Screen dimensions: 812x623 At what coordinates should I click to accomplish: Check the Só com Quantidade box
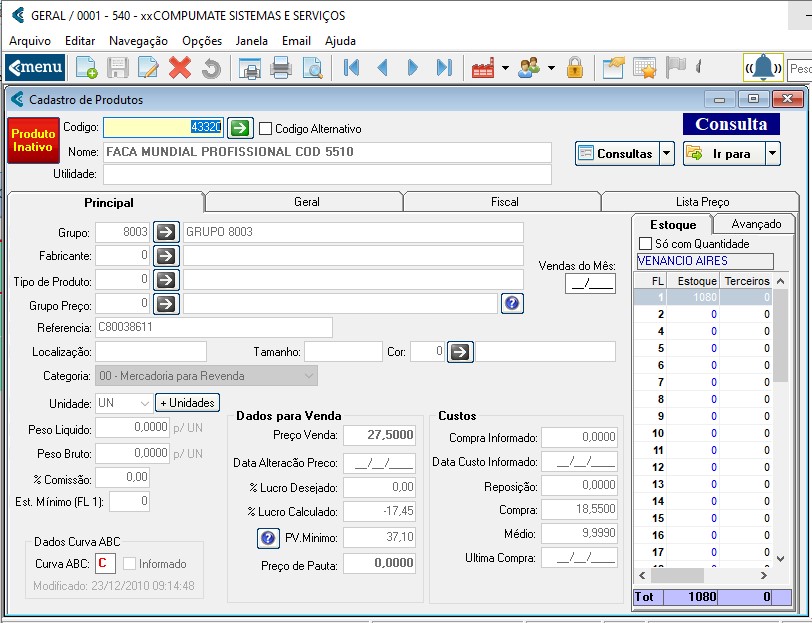coord(645,244)
